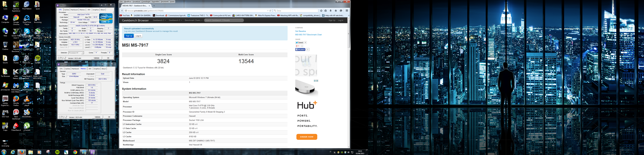
Task: Go to the Firefox home page icon
Action: (x=336, y=11)
